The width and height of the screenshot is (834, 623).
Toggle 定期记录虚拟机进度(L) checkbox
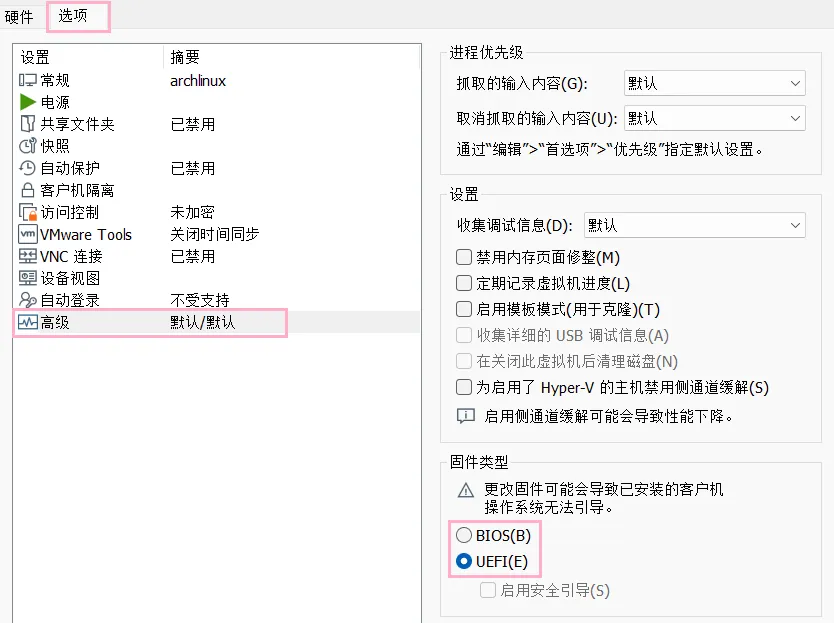click(x=464, y=283)
